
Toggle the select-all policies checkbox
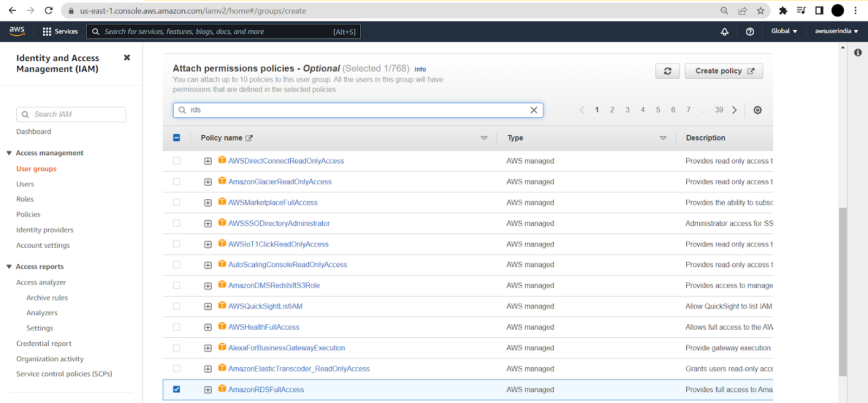coord(176,138)
